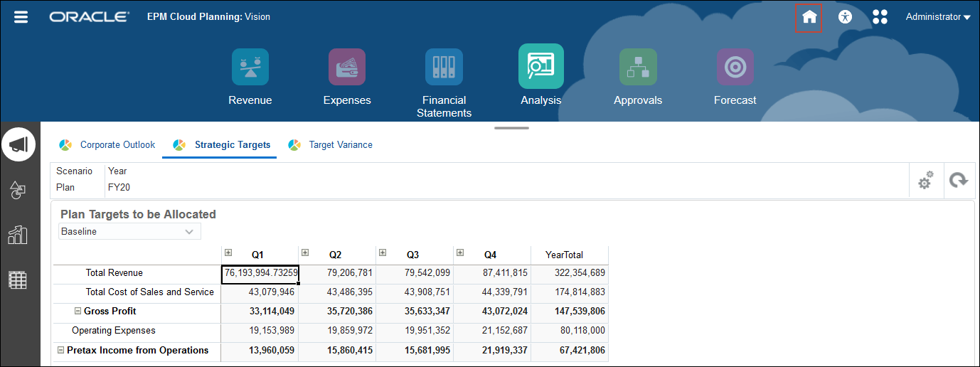Select Total Revenue YearTotal 322,354,689
This screenshot has width=980, height=367.
point(570,273)
